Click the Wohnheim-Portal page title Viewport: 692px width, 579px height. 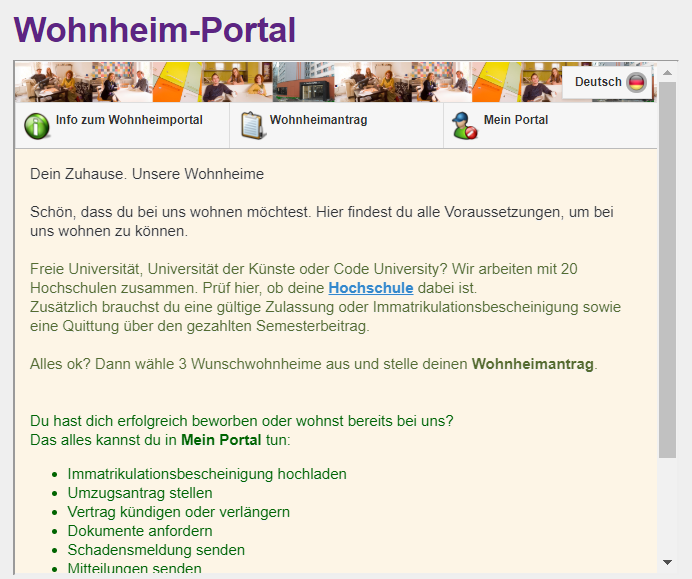pyautogui.click(x=155, y=30)
